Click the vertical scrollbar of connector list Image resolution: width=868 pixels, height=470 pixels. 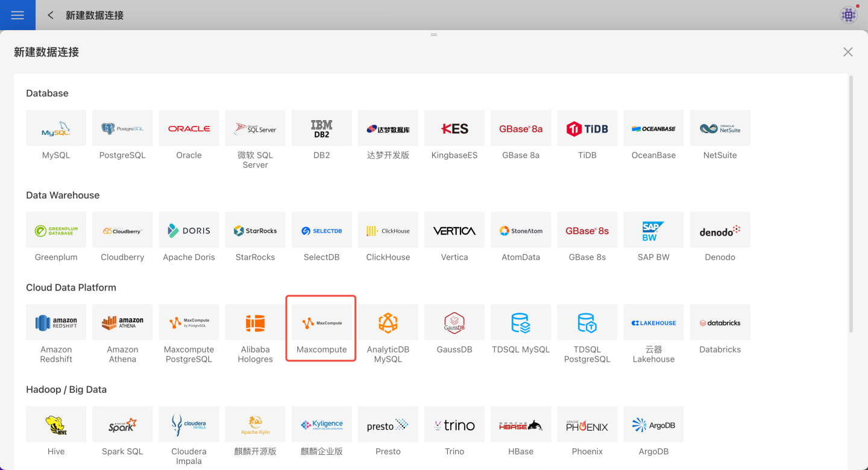click(x=851, y=205)
